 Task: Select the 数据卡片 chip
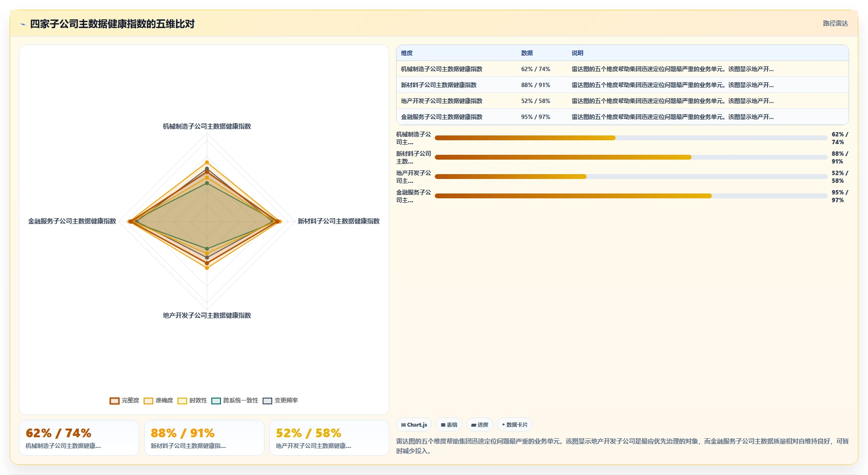click(x=515, y=425)
